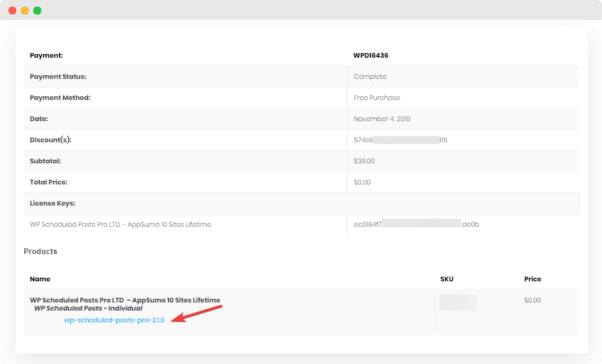The image size is (602, 364).
Task: Open the wp-scheduled-posts-pro-2.1.0 download link
Action: pyautogui.click(x=114, y=320)
